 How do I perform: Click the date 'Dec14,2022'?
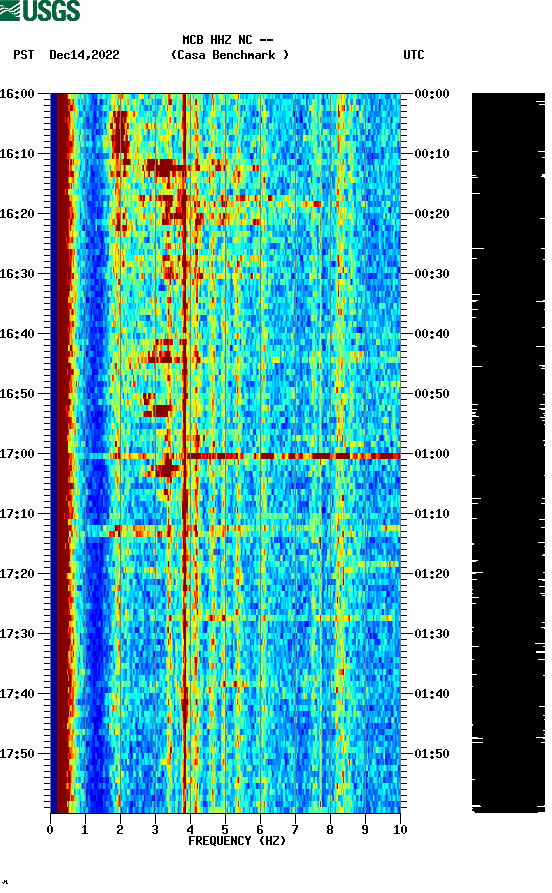pos(84,55)
